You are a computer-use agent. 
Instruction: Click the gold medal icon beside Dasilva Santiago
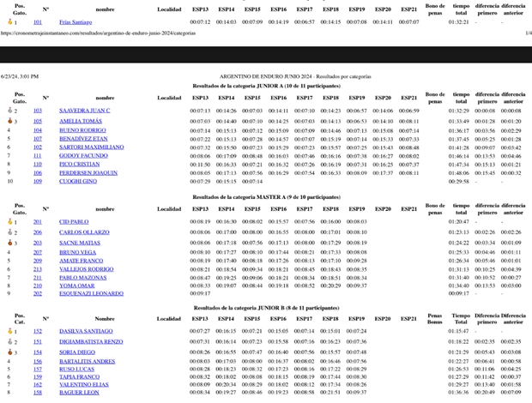[10, 331]
